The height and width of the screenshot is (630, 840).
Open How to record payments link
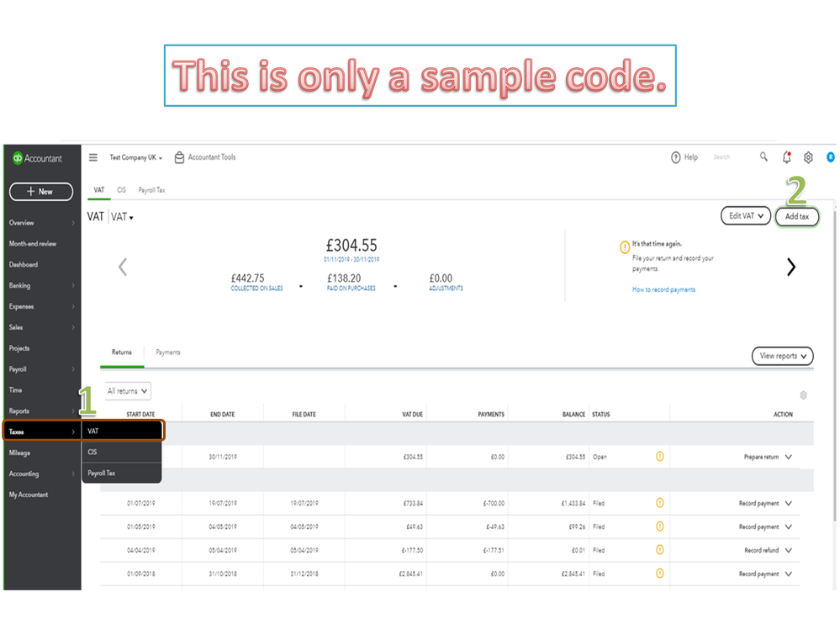point(663,290)
